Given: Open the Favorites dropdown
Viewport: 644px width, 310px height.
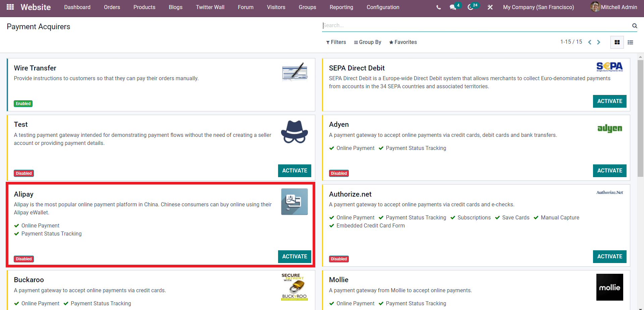Looking at the screenshot, I should click(x=403, y=42).
